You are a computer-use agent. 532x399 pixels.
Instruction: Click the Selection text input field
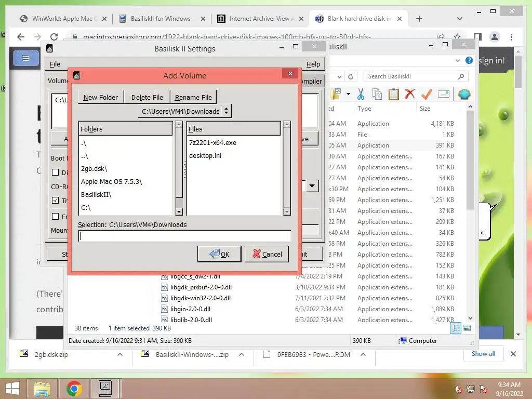[185, 236]
